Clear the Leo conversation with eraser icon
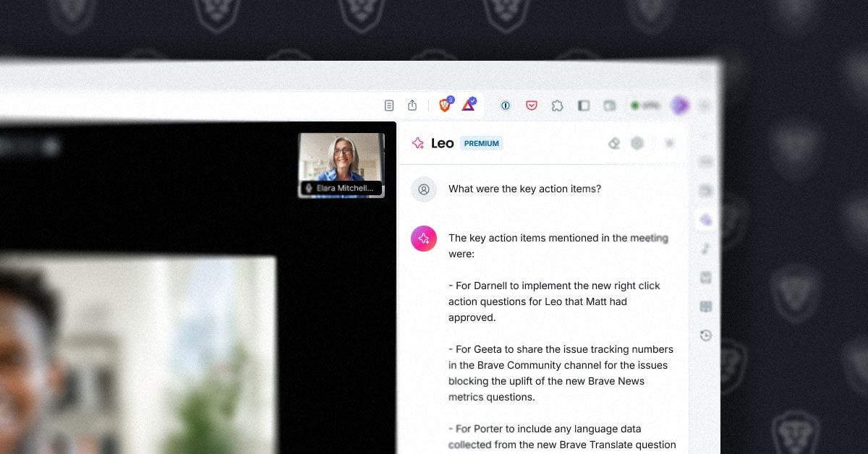 coord(614,143)
